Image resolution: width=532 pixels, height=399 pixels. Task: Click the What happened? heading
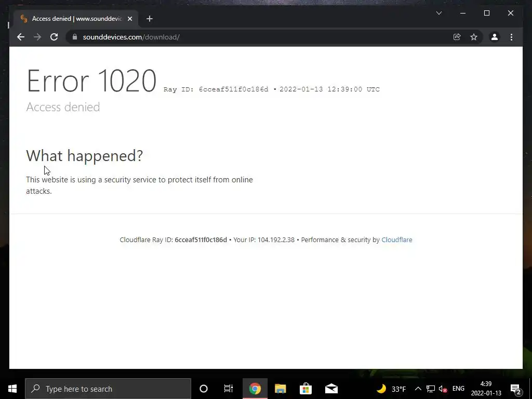(85, 156)
